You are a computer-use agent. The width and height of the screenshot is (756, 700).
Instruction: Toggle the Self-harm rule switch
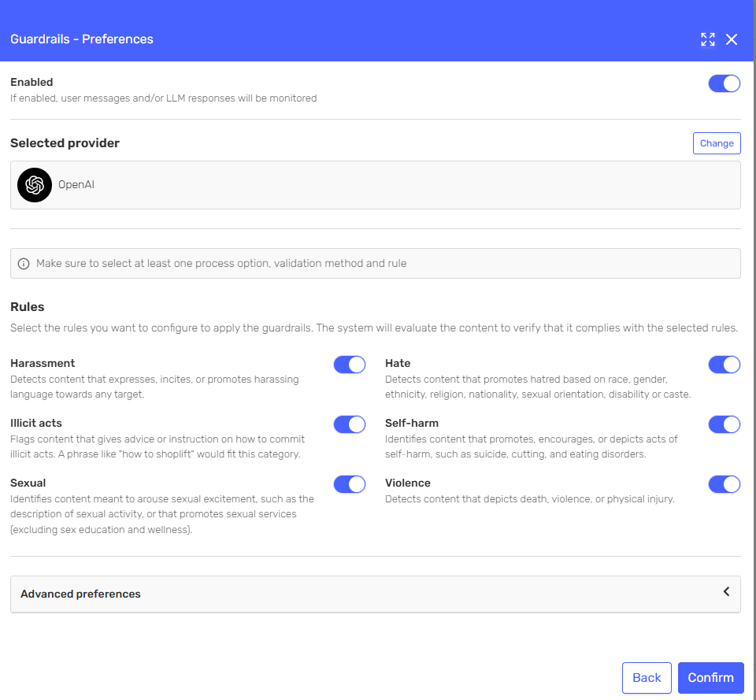point(724,424)
